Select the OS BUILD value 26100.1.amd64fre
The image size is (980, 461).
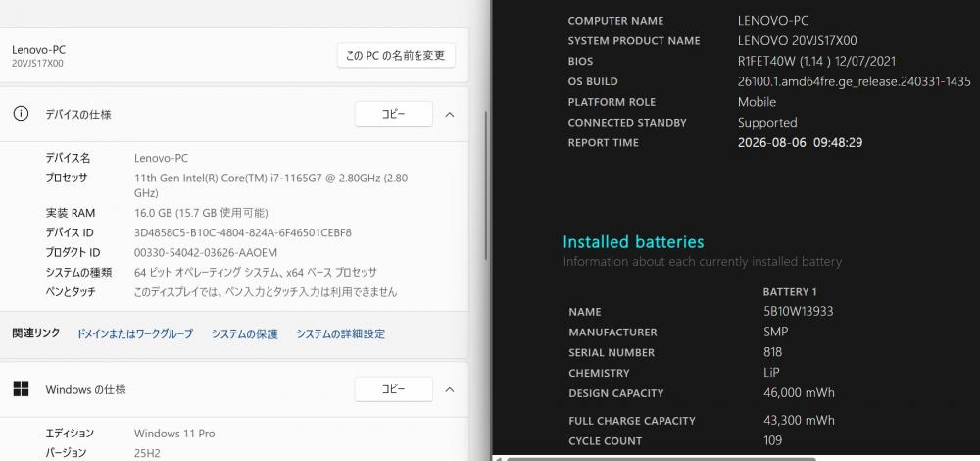[854, 81]
